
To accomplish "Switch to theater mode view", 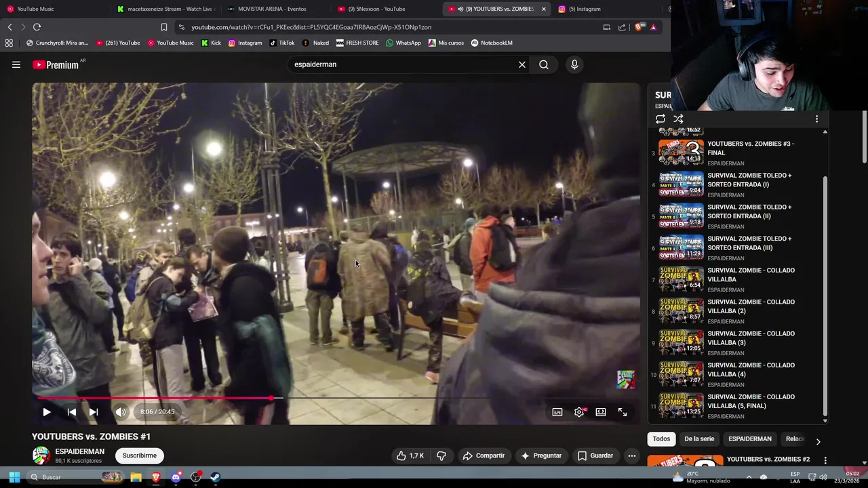I will coord(601,412).
